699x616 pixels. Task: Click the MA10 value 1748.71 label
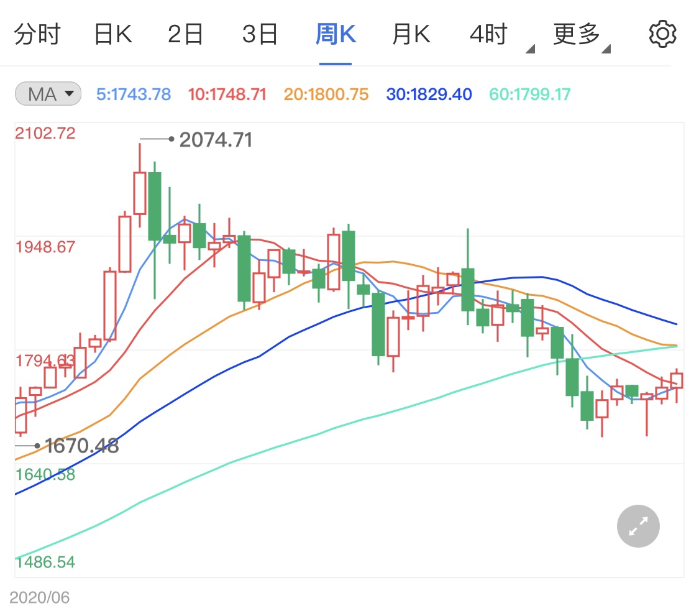click(227, 94)
